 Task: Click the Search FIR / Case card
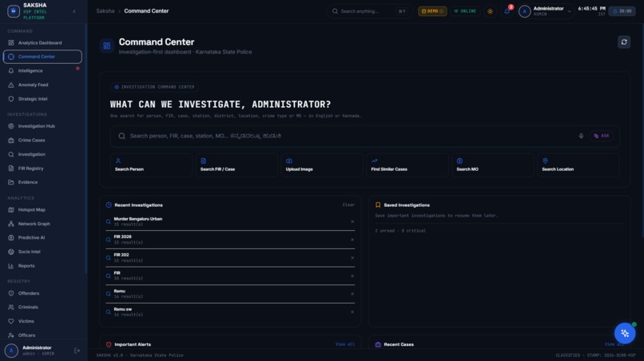(x=237, y=165)
